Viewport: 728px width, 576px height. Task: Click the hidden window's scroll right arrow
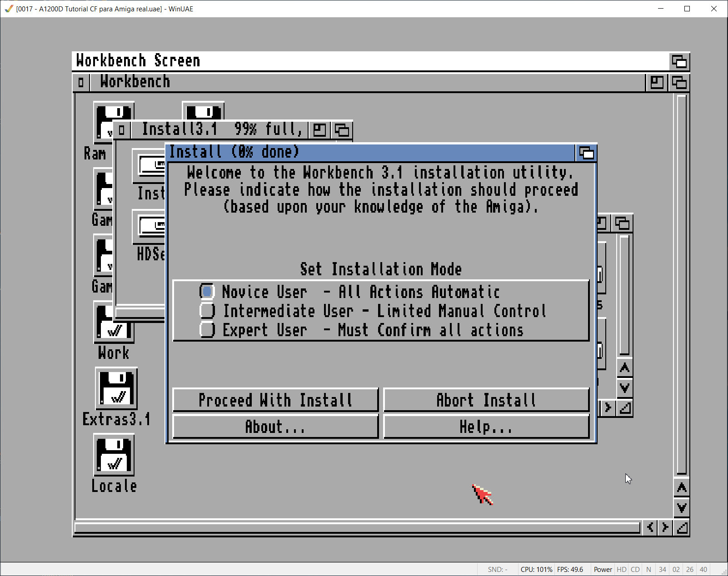tap(608, 408)
